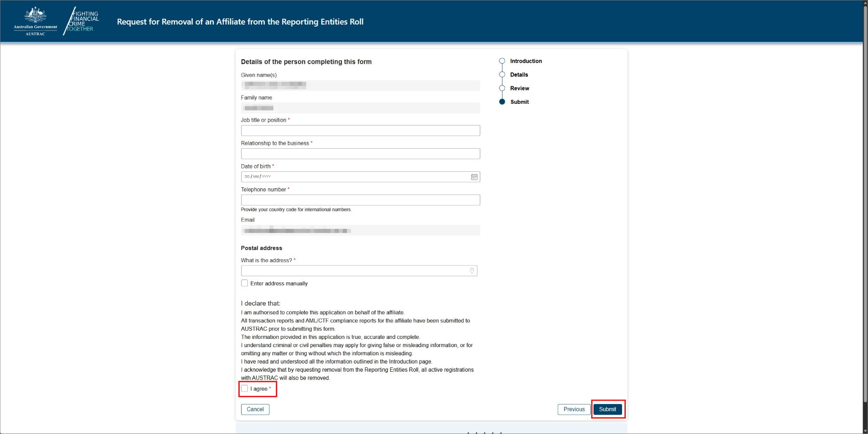Select the Telephone number input box

tap(360, 200)
